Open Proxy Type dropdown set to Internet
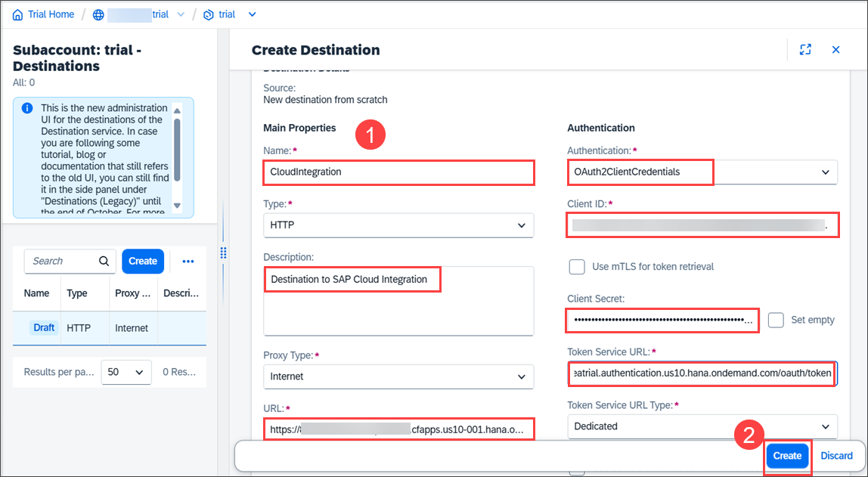 click(x=398, y=377)
